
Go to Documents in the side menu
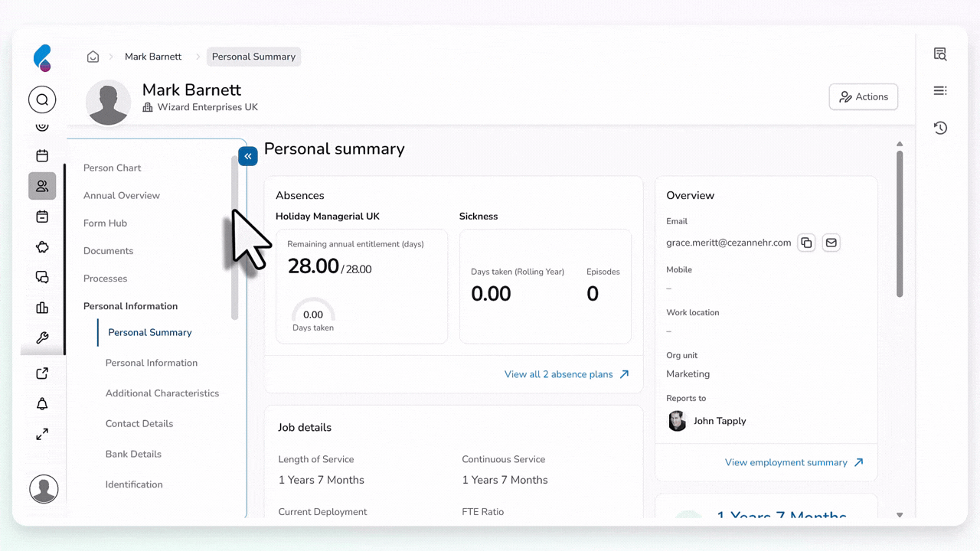(x=108, y=251)
